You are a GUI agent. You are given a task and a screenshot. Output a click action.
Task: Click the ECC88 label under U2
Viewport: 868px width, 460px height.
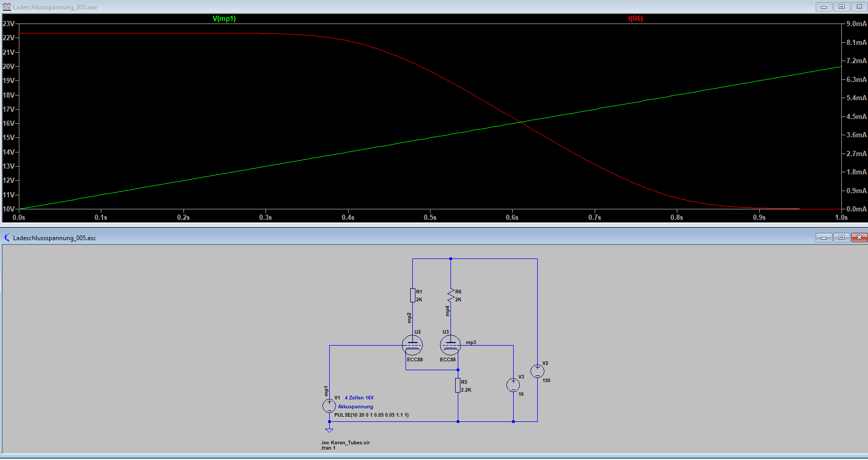click(x=415, y=360)
